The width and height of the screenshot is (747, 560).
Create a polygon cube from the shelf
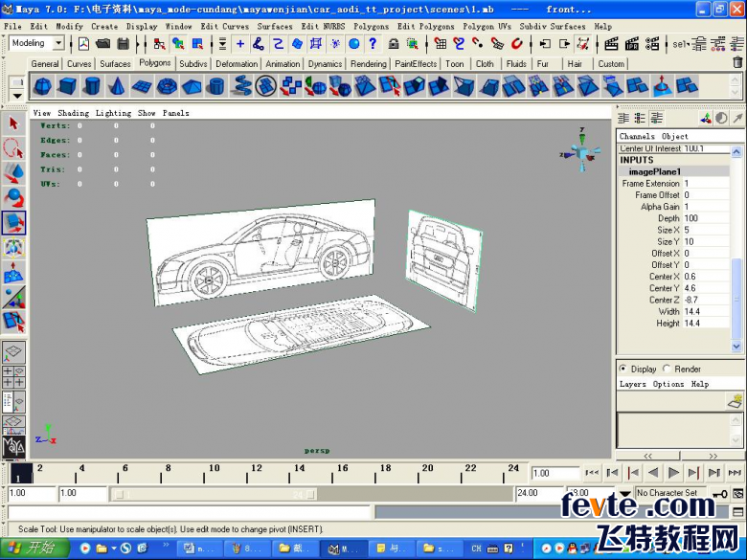pos(68,87)
